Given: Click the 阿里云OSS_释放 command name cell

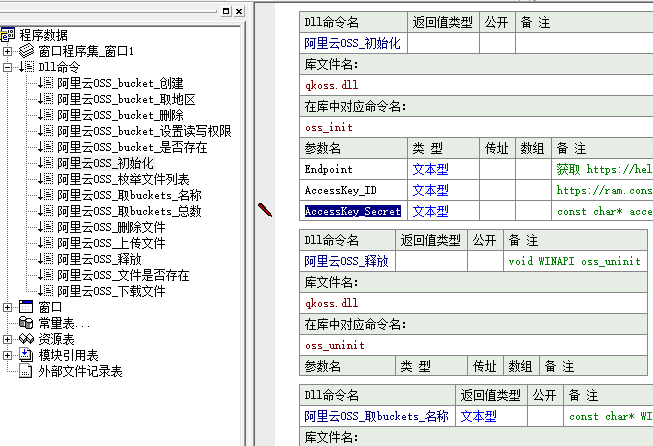Looking at the screenshot, I should tap(347, 261).
